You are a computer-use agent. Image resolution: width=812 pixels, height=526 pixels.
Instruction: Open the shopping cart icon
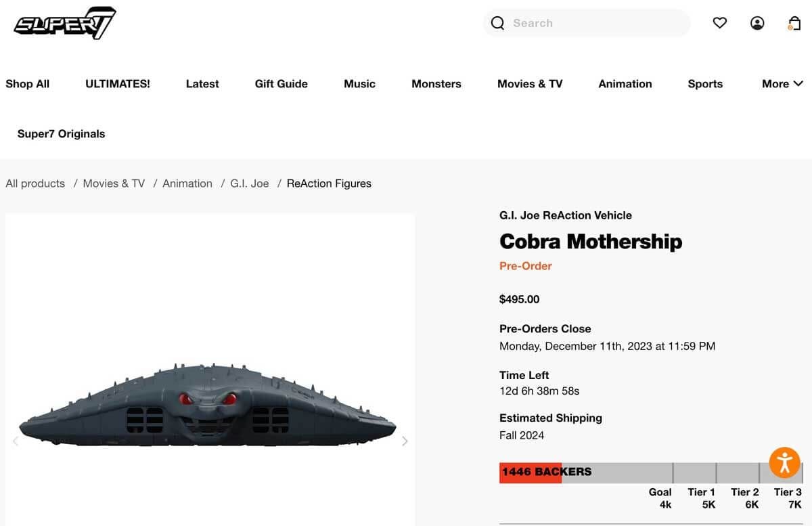pyautogui.click(x=794, y=22)
